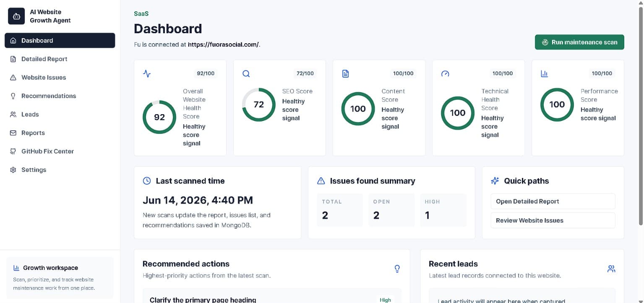Click the Recommendations lightbulb icon in sidebar
Image resolution: width=644 pixels, height=303 pixels.
click(x=13, y=96)
